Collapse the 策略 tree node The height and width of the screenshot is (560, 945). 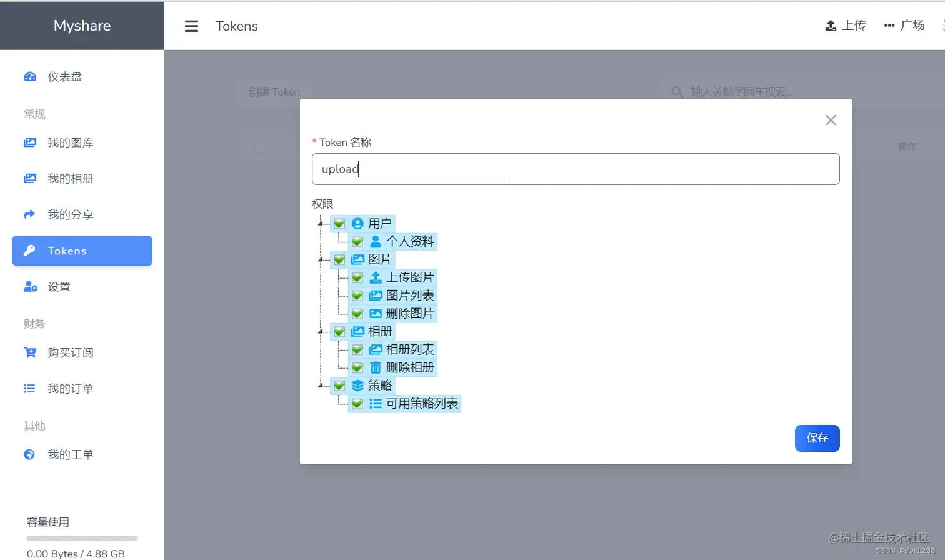(x=321, y=386)
